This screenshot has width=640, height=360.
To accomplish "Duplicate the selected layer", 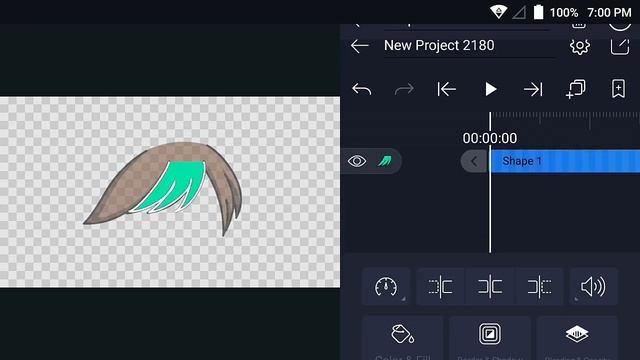I will [x=576, y=89].
